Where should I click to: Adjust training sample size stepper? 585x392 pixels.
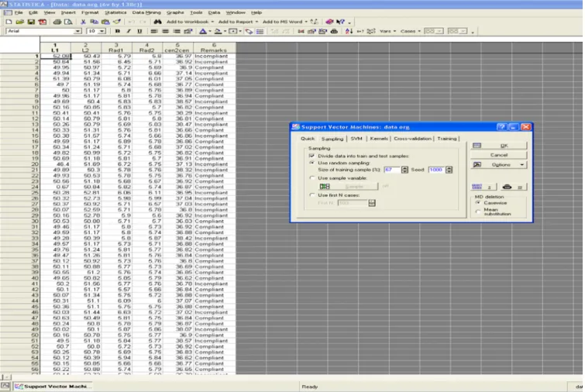[x=404, y=170]
